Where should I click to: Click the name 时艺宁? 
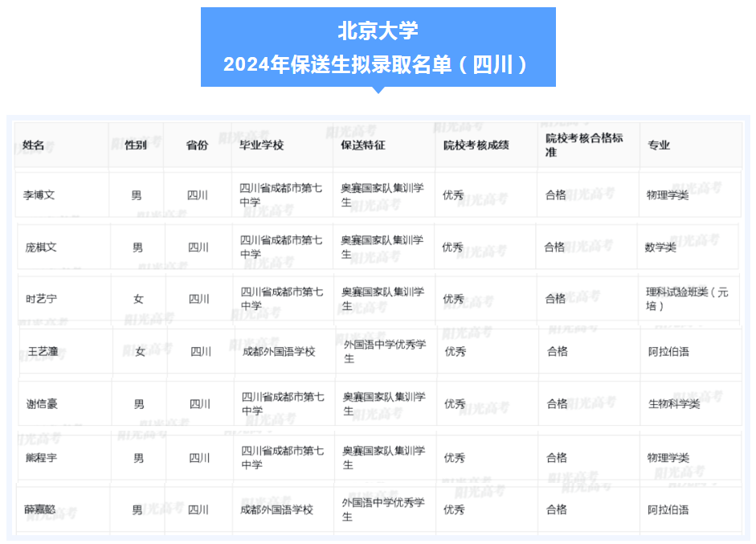pyautogui.click(x=42, y=299)
